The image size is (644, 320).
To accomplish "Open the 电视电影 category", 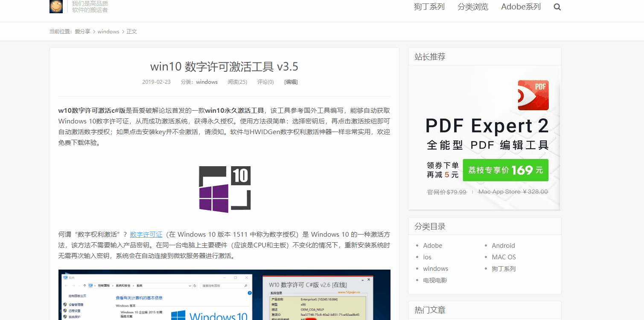I will [435, 280].
